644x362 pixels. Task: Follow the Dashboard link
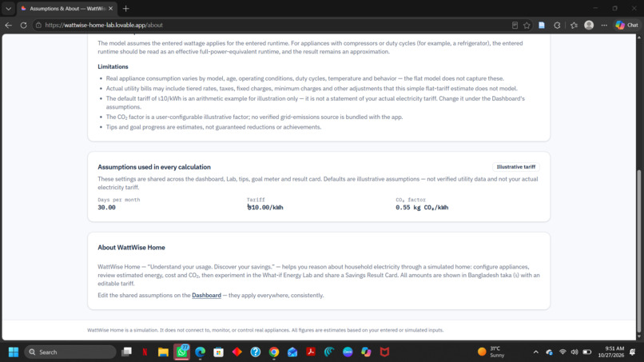coord(206,295)
